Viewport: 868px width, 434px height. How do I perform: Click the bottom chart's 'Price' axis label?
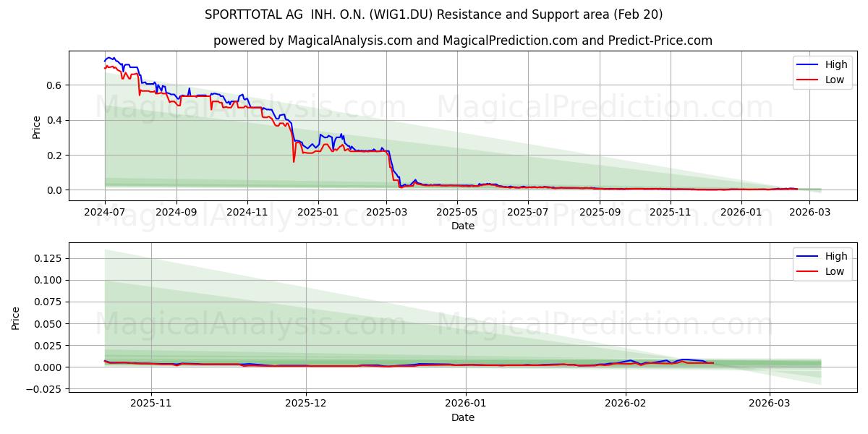pyautogui.click(x=16, y=318)
